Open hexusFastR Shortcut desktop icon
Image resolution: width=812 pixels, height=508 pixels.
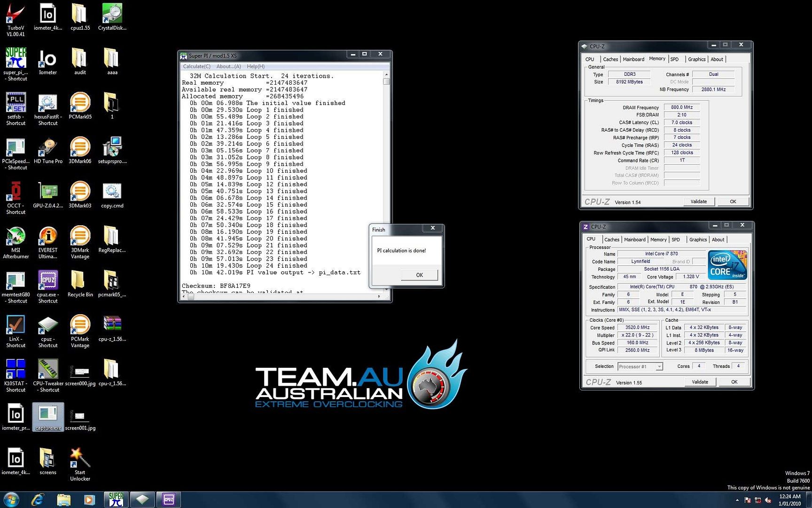(x=47, y=109)
